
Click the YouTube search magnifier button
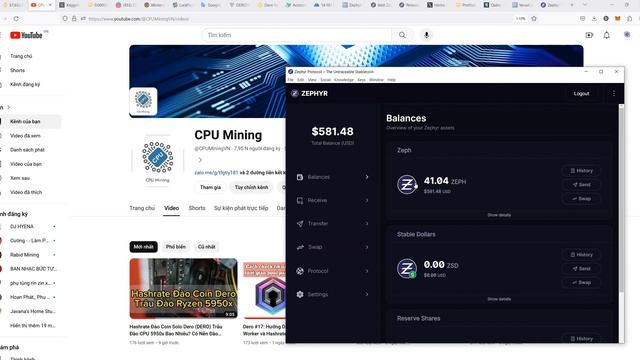[402, 35]
